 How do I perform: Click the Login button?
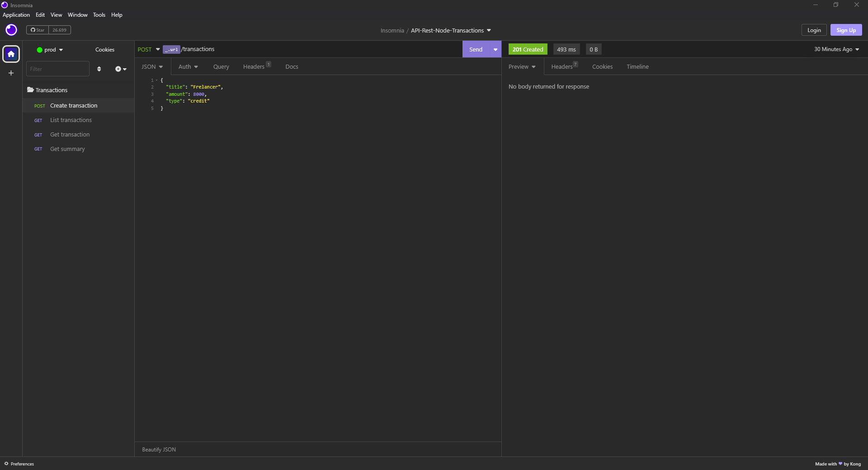coord(814,30)
